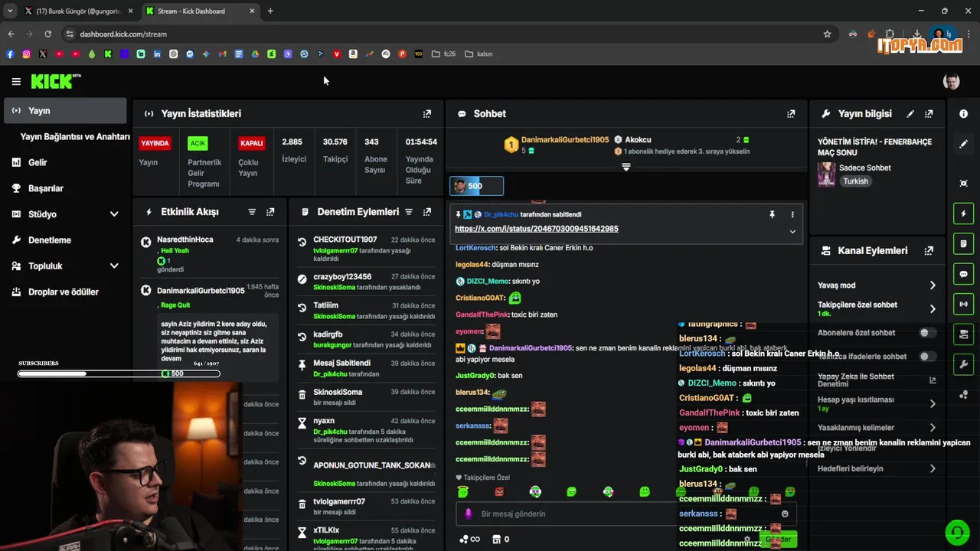
Task: Open Yayın Bağlantısı ve Anahtarı
Action: point(75,137)
